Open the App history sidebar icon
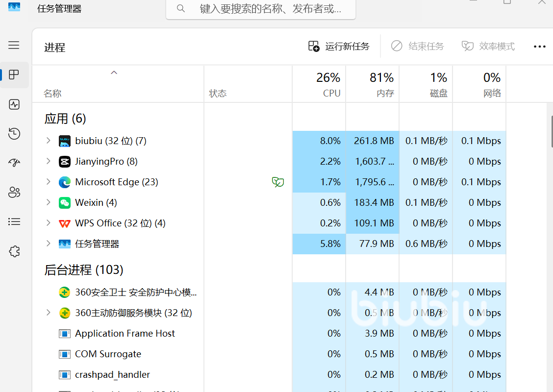Image resolution: width=553 pixels, height=392 pixels. [x=14, y=134]
